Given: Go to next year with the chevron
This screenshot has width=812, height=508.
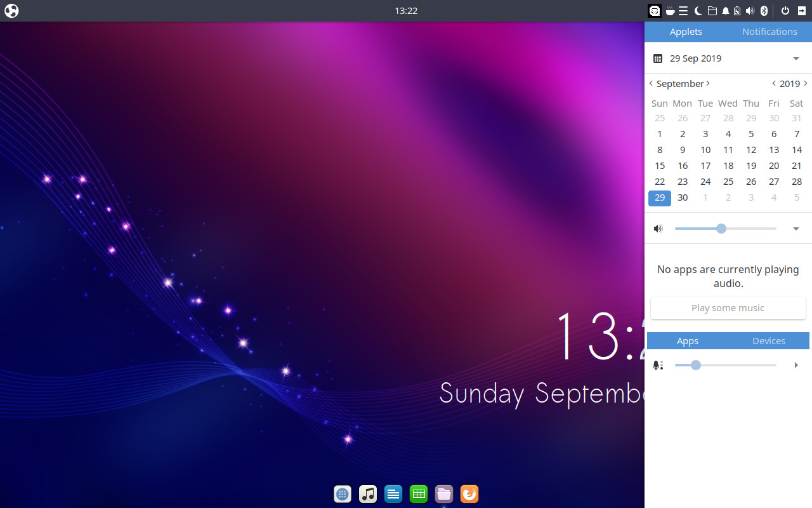Looking at the screenshot, I should (x=806, y=83).
